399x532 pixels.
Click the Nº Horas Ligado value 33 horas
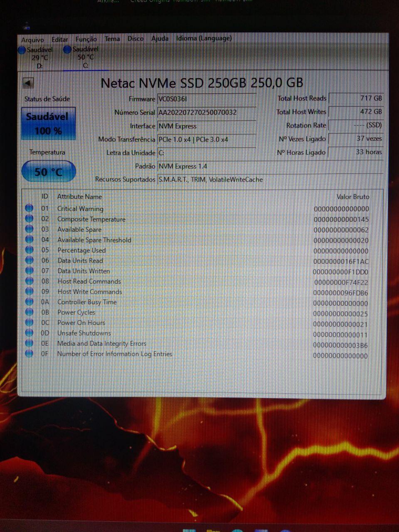[x=356, y=152]
